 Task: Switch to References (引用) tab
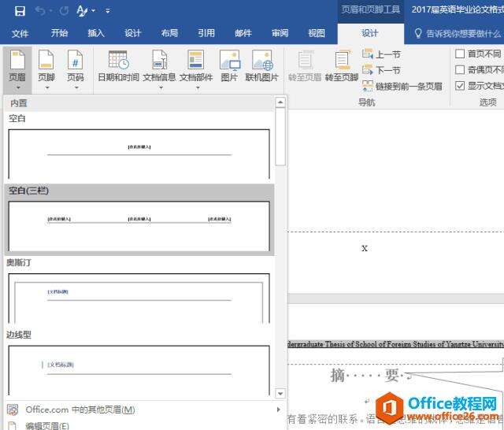(x=206, y=33)
